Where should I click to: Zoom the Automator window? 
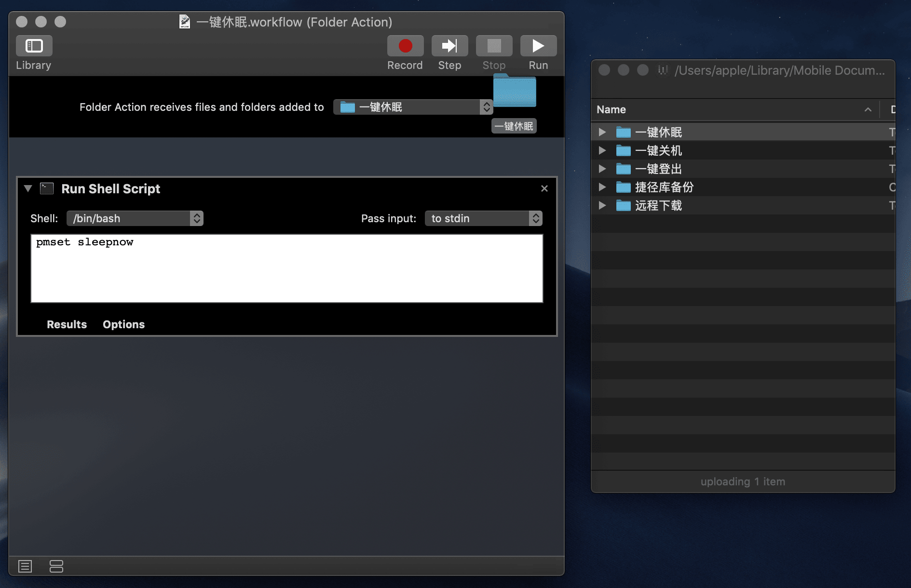tap(60, 22)
